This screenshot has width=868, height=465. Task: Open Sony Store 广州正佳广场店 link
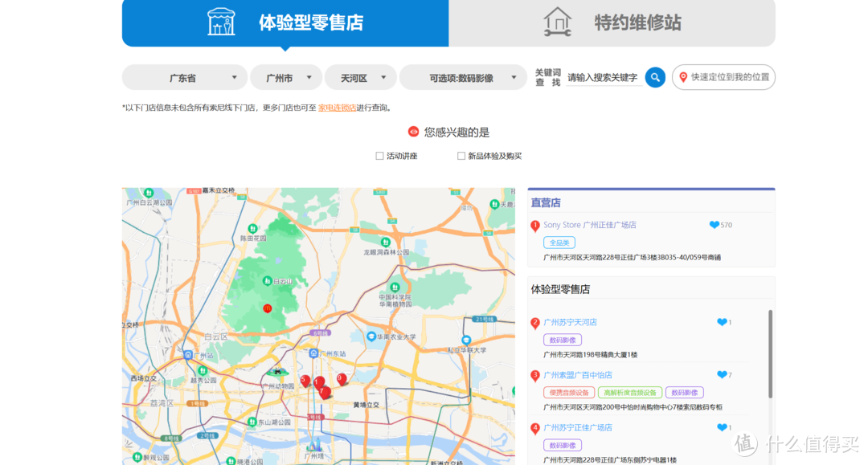[x=590, y=225]
